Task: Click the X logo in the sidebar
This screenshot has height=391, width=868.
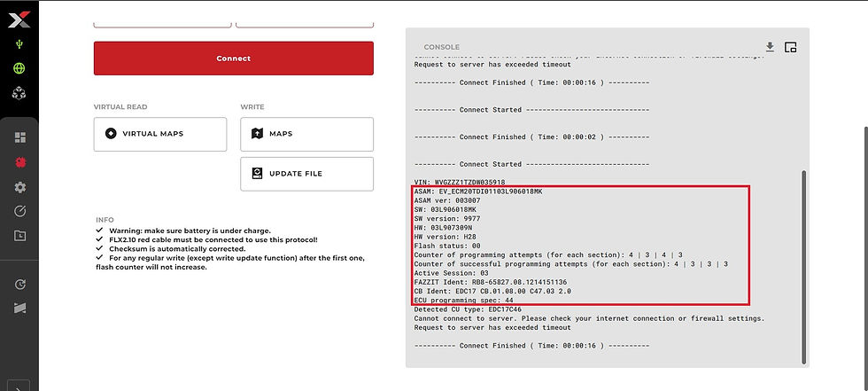Action: click(x=19, y=20)
